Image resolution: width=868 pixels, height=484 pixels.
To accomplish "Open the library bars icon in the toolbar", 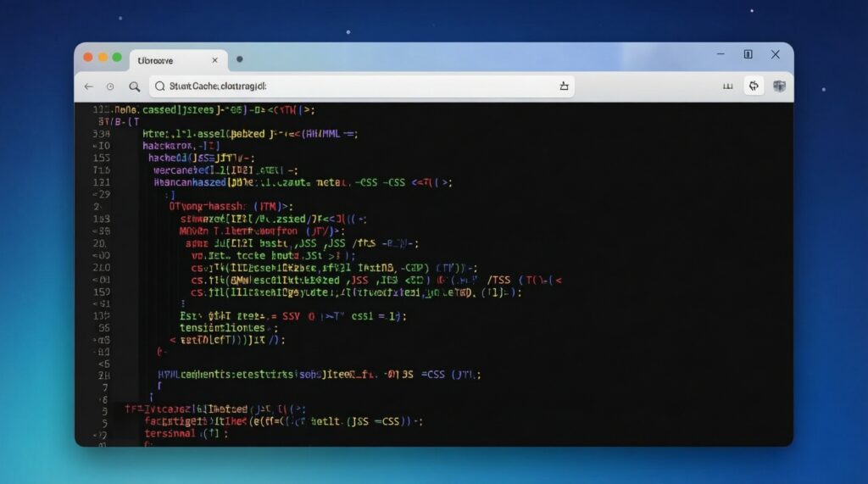I will (727, 86).
